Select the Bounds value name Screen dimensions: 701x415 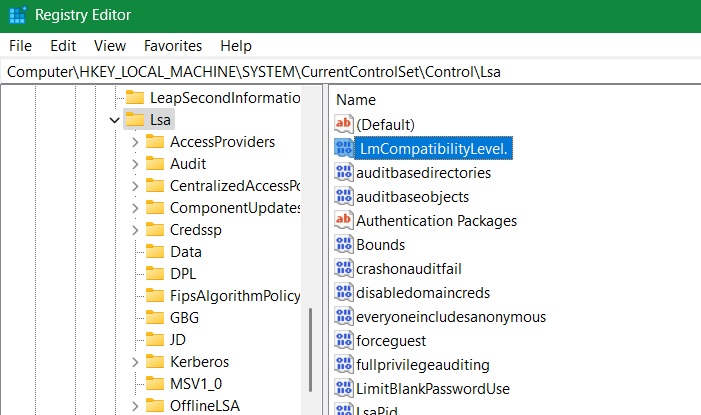pos(380,245)
